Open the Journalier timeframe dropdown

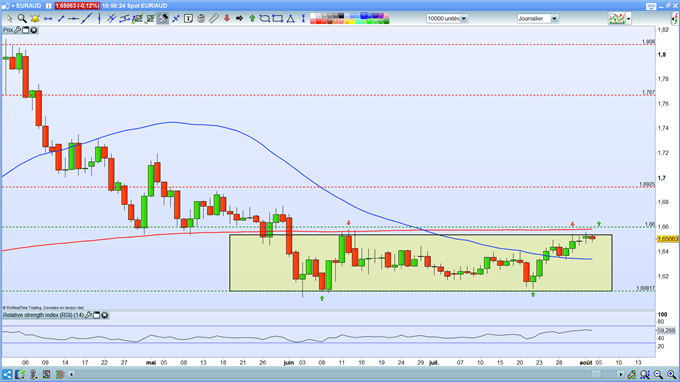[x=554, y=19]
